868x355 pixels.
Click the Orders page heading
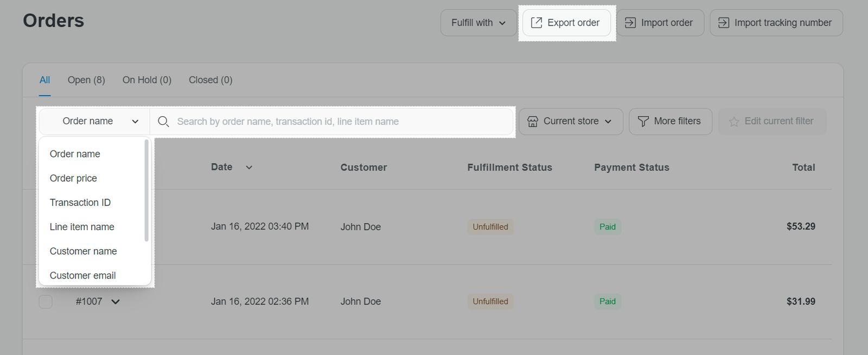click(x=54, y=21)
